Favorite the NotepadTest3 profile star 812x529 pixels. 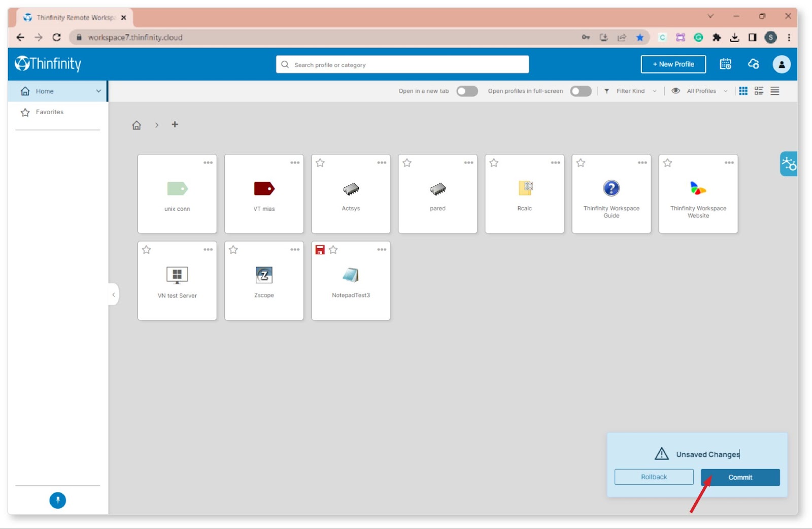[333, 250]
